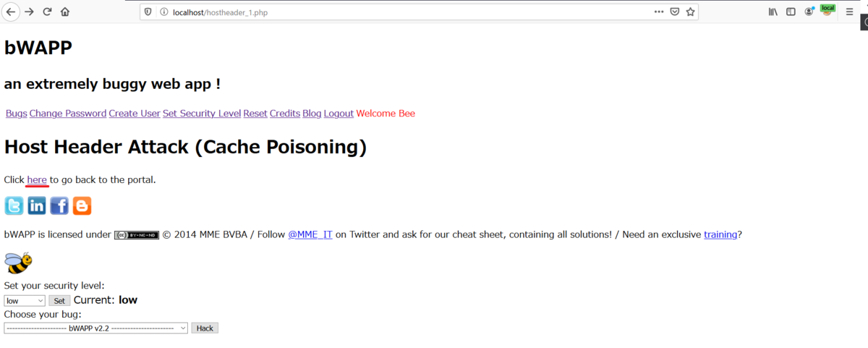The width and height of the screenshot is (868, 348).
Task: Click the Set security level button
Action: 59,300
